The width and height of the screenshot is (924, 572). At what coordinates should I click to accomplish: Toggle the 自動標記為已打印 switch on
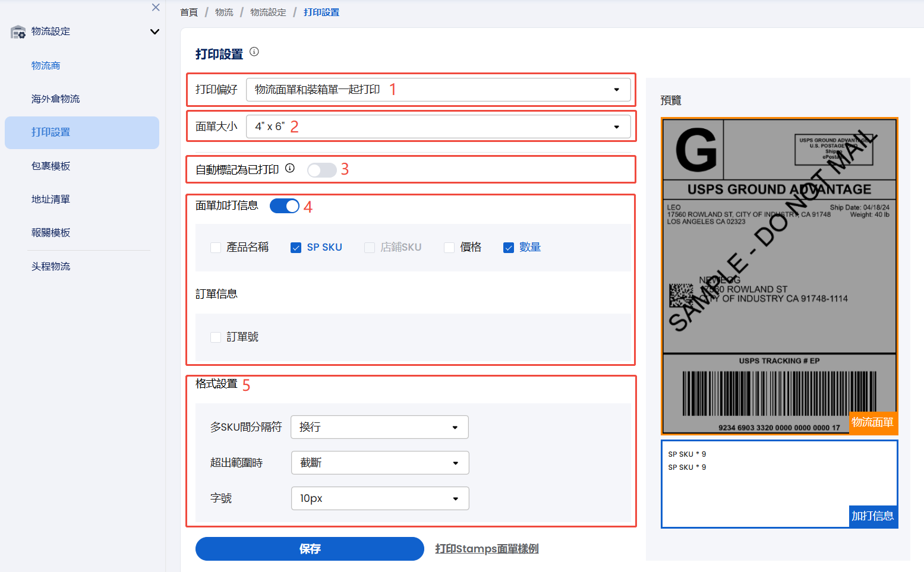click(x=322, y=170)
